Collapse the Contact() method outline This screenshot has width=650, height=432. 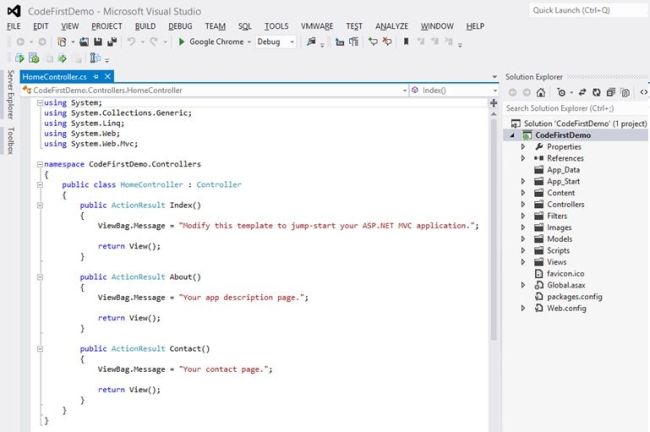click(x=40, y=349)
